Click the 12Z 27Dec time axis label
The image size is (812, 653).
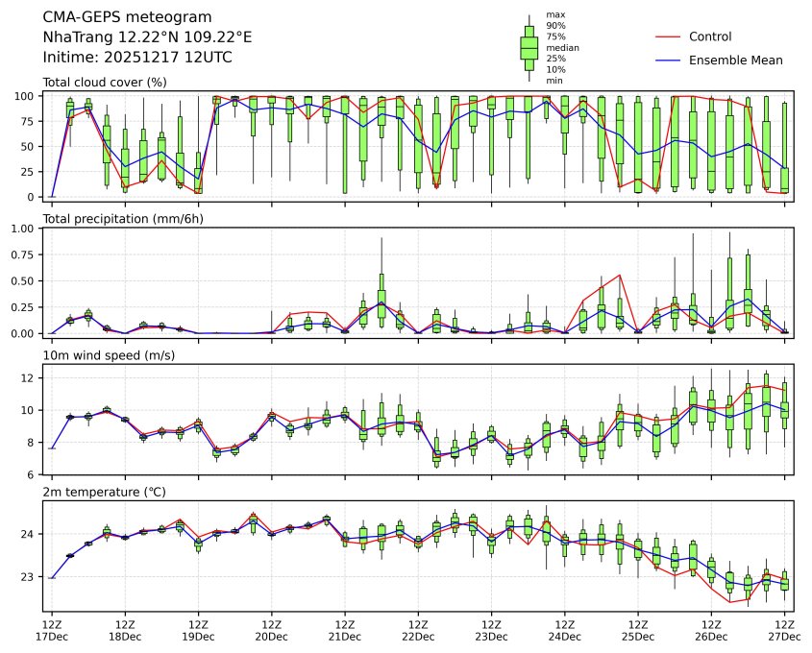pos(784,629)
